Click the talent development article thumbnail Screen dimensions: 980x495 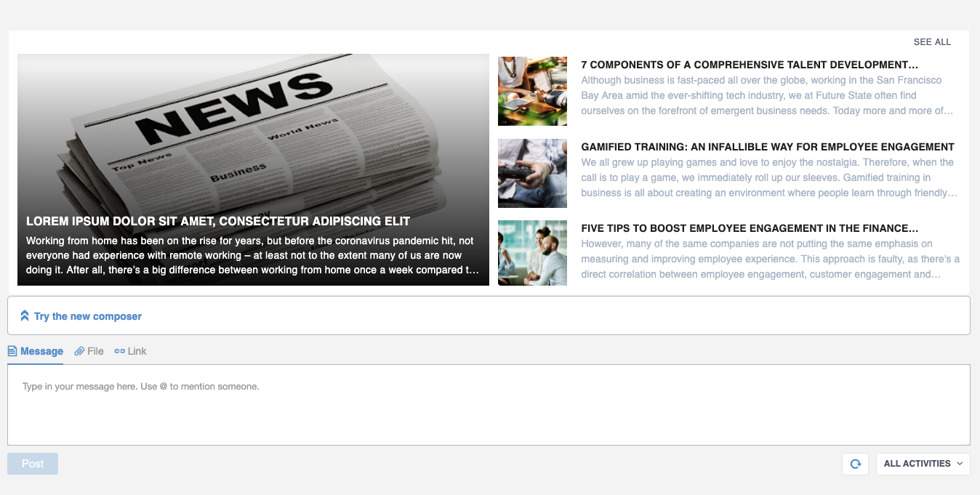532,92
